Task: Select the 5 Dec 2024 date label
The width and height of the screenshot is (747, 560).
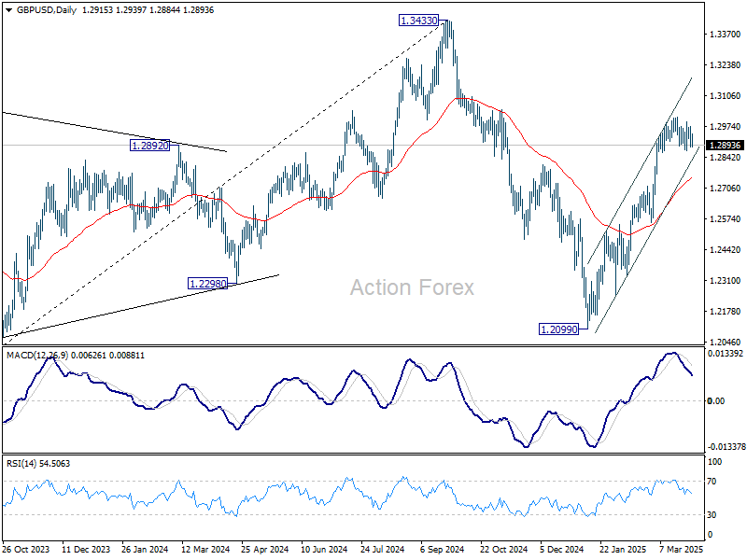Action: point(562,550)
